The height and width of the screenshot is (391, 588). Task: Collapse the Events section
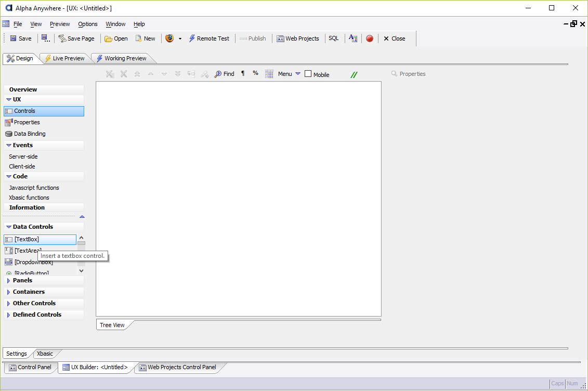[9, 145]
